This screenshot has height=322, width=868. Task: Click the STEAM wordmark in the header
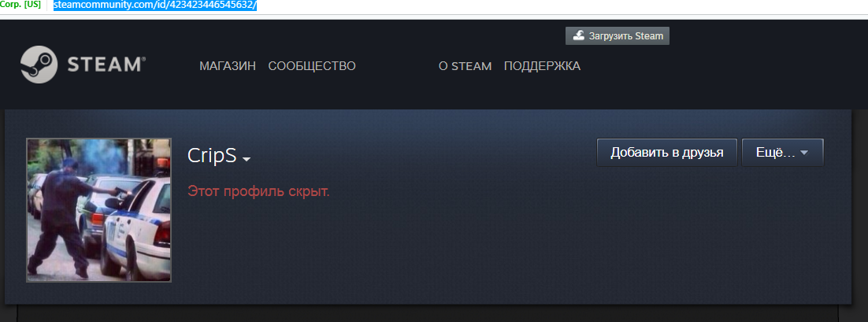pos(103,65)
